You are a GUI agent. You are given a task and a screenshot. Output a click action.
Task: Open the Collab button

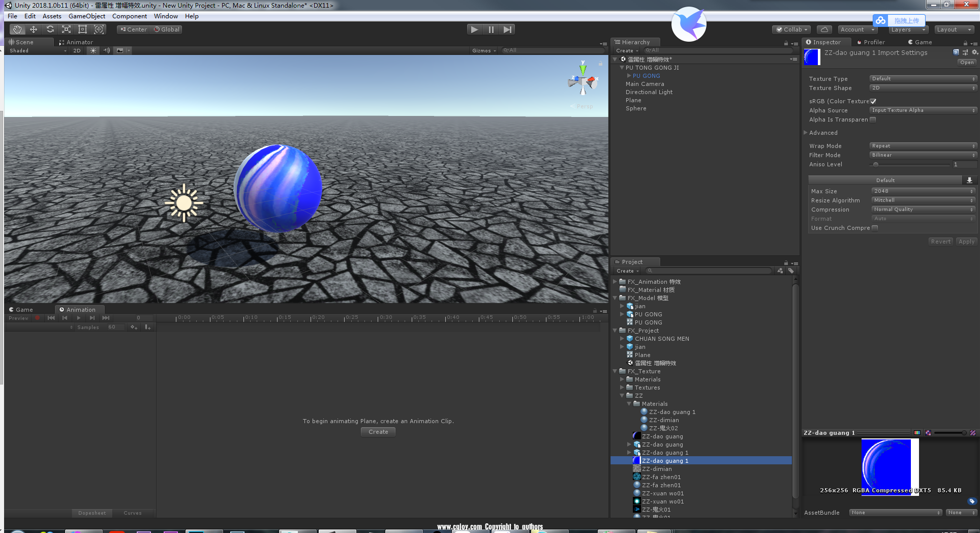[x=792, y=29]
